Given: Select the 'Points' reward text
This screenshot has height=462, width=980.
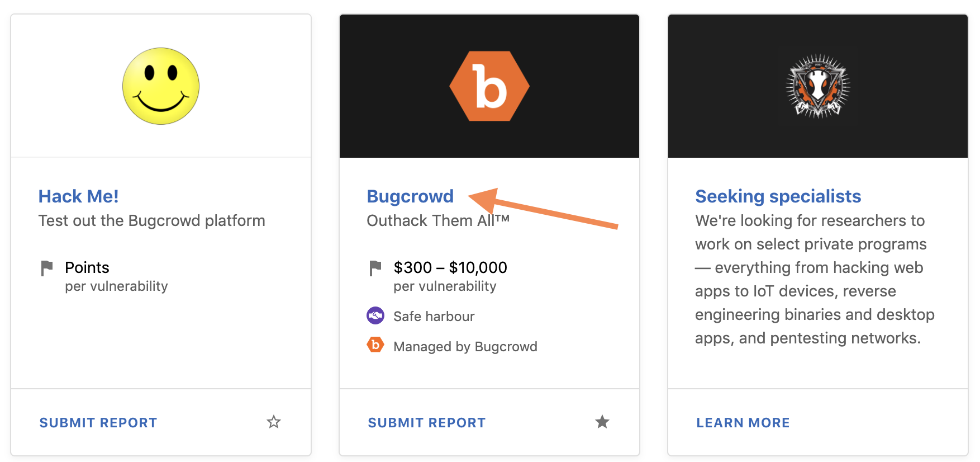Looking at the screenshot, I should click(87, 267).
